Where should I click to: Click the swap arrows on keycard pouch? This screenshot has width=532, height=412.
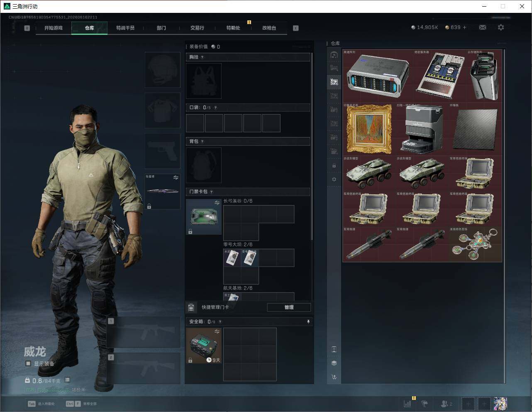tap(217, 203)
